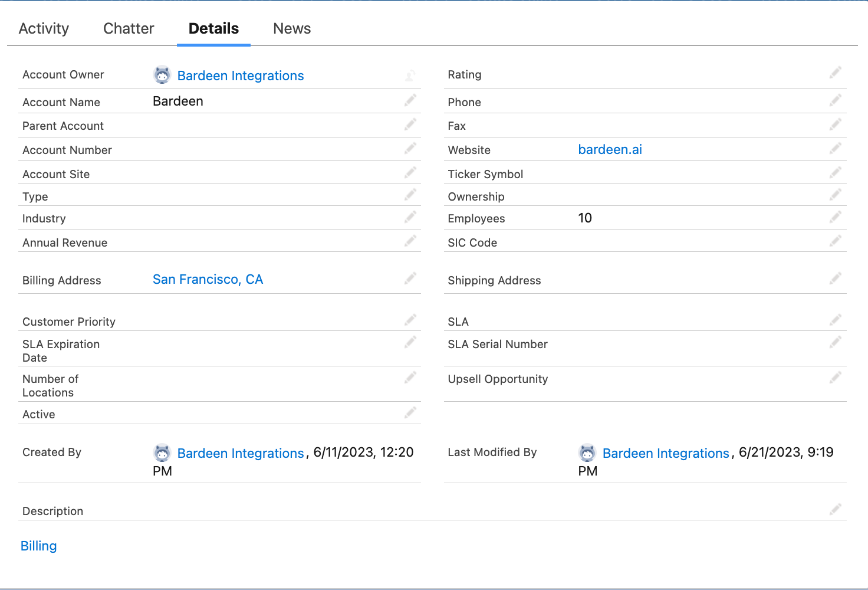Image resolution: width=868 pixels, height=590 pixels.
Task: Click the Last Modified By label
Action: (492, 453)
